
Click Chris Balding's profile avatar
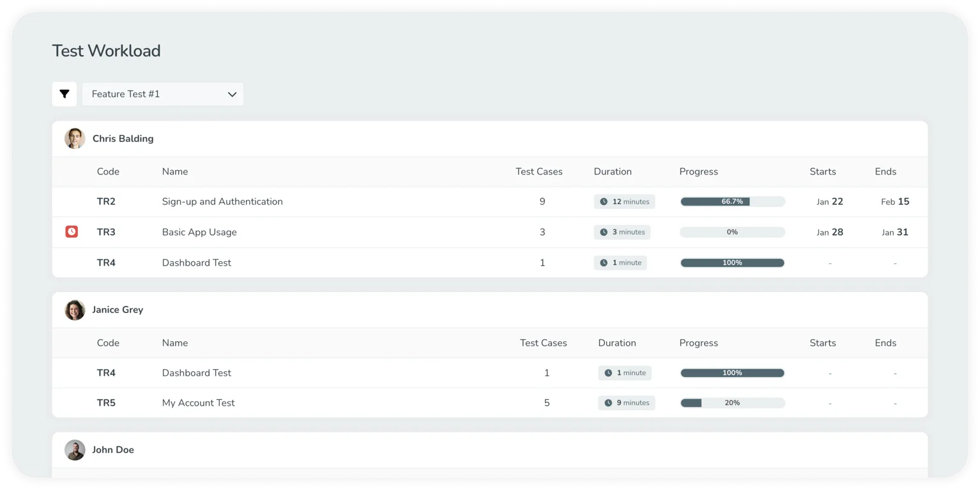[75, 138]
